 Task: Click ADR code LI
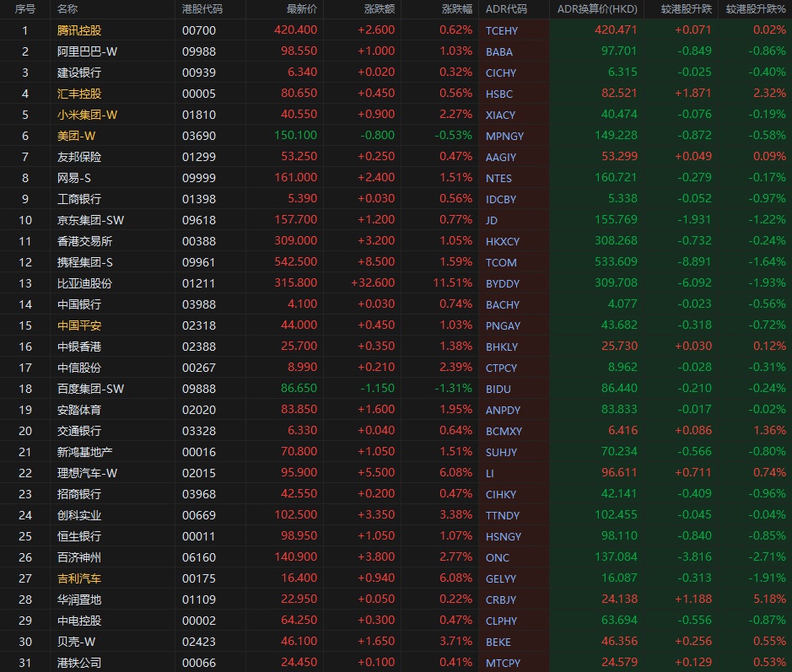[489, 474]
